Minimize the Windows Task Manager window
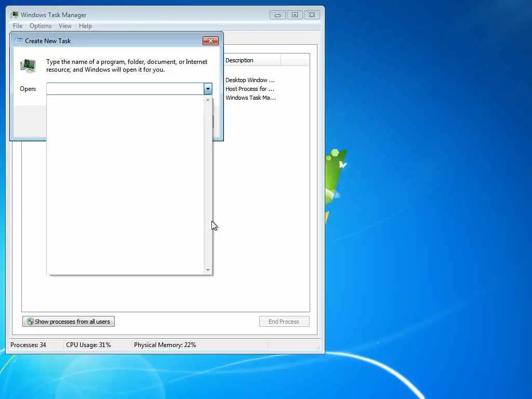Image resolution: width=532 pixels, height=399 pixels. (x=277, y=15)
